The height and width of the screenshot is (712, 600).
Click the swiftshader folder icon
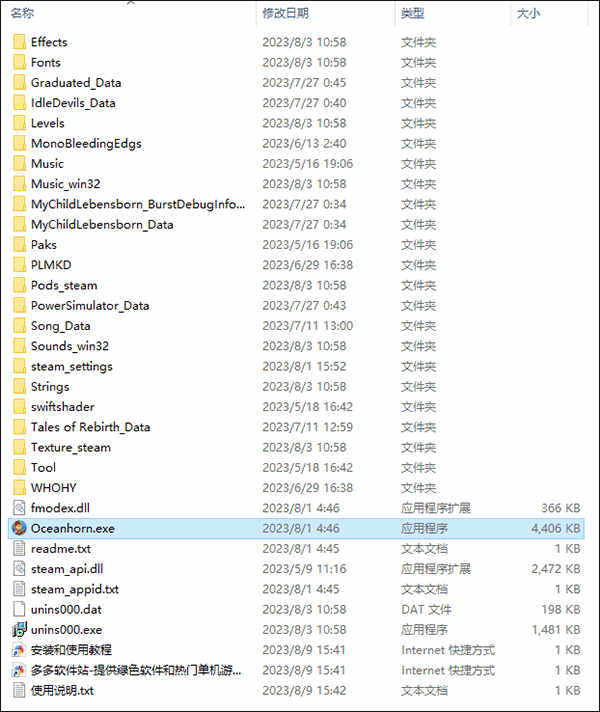[19, 406]
